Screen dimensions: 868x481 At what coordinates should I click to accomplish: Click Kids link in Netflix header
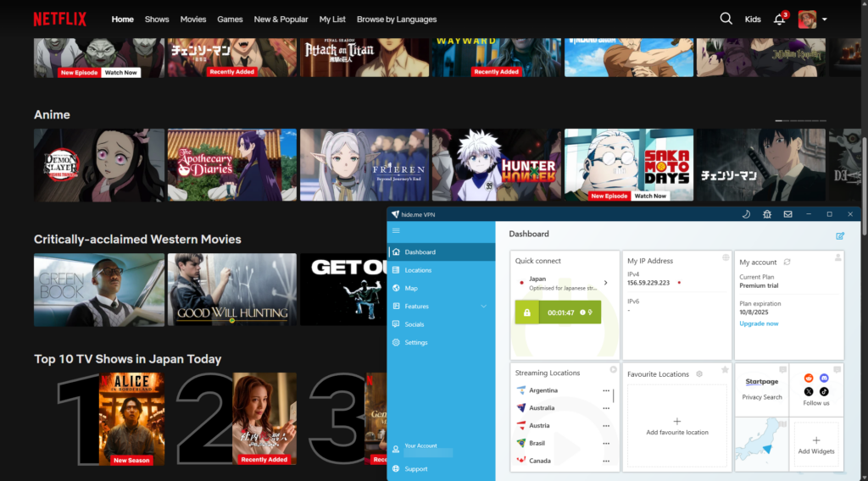tap(753, 19)
